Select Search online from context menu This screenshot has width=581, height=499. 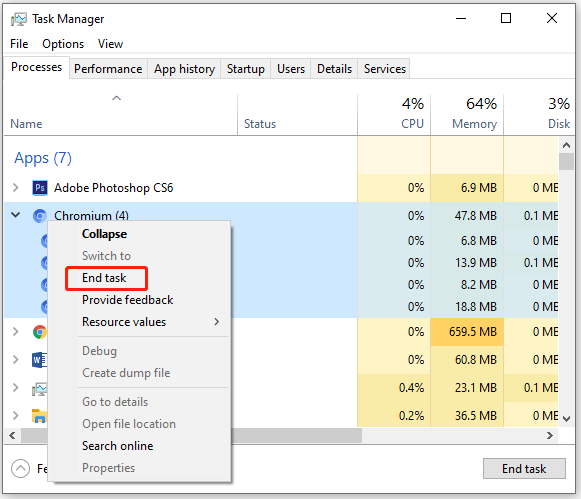(x=117, y=446)
